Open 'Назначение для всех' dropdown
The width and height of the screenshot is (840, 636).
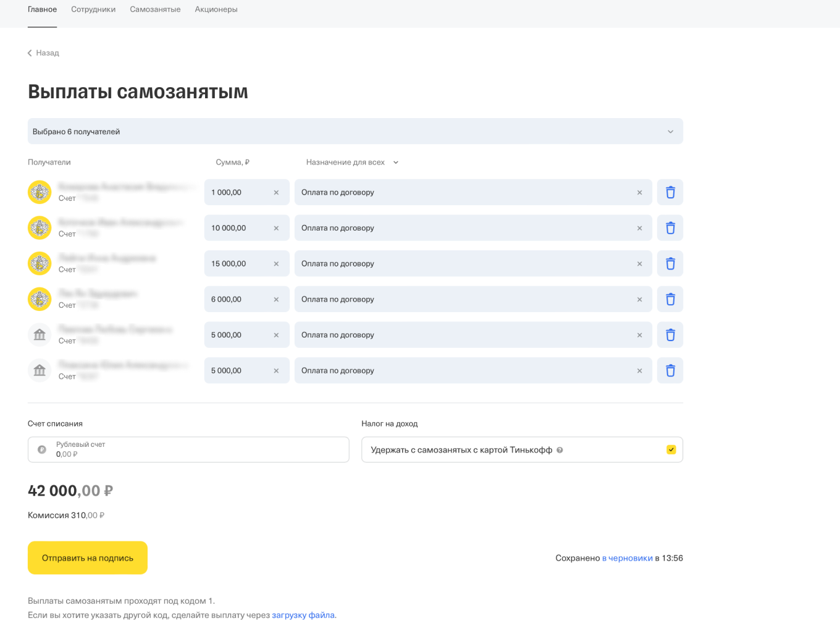[x=352, y=163]
